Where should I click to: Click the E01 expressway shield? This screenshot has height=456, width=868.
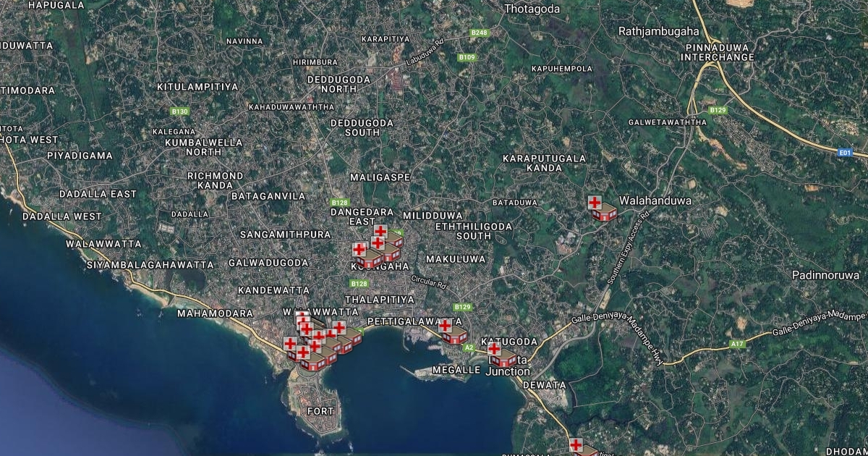point(843,153)
